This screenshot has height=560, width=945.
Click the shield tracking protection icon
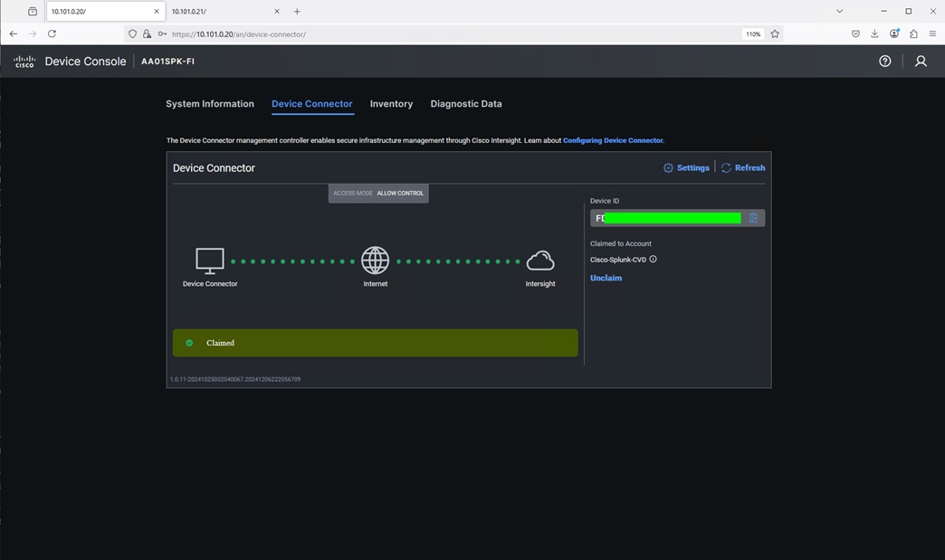tap(132, 33)
